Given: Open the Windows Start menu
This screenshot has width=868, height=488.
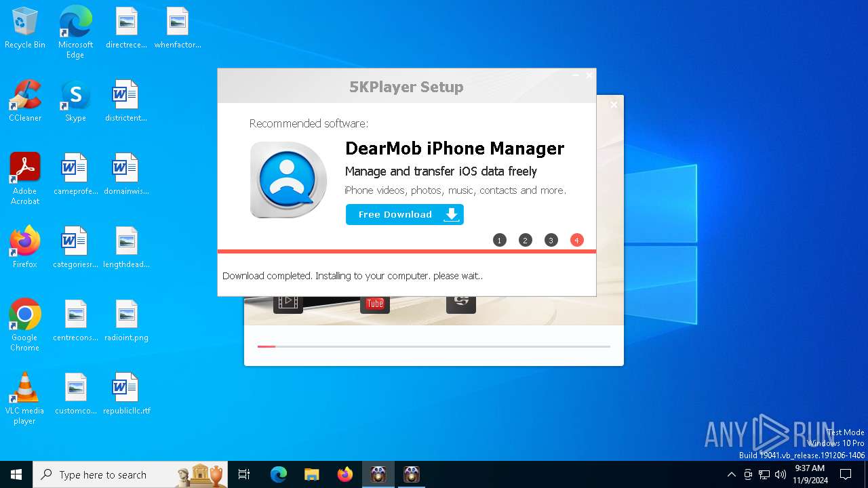Looking at the screenshot, I should coord(16,474).
